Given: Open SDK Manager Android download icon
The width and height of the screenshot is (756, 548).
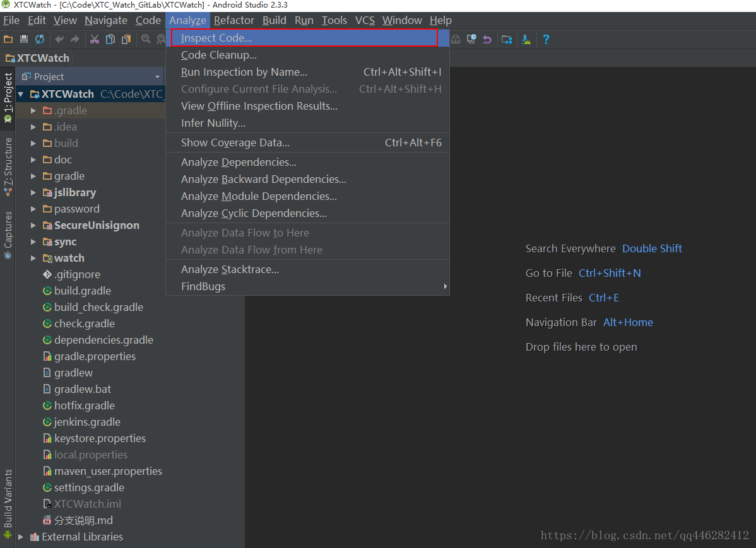Looking at the screenshot, I should point(526,40).
